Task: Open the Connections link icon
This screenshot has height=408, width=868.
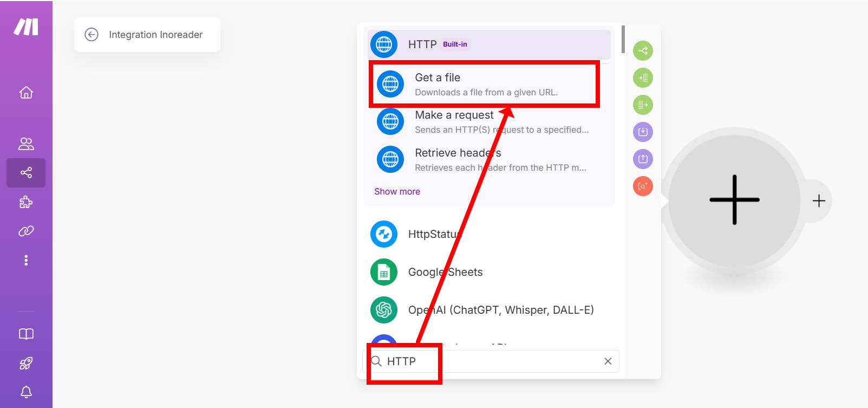Action: [26, 231]
